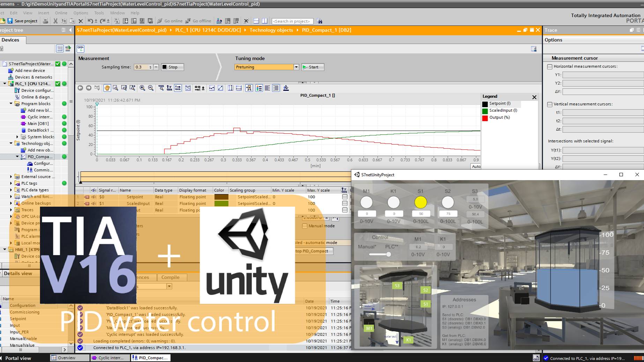Click the background color bucket icon

pos(286,88)
